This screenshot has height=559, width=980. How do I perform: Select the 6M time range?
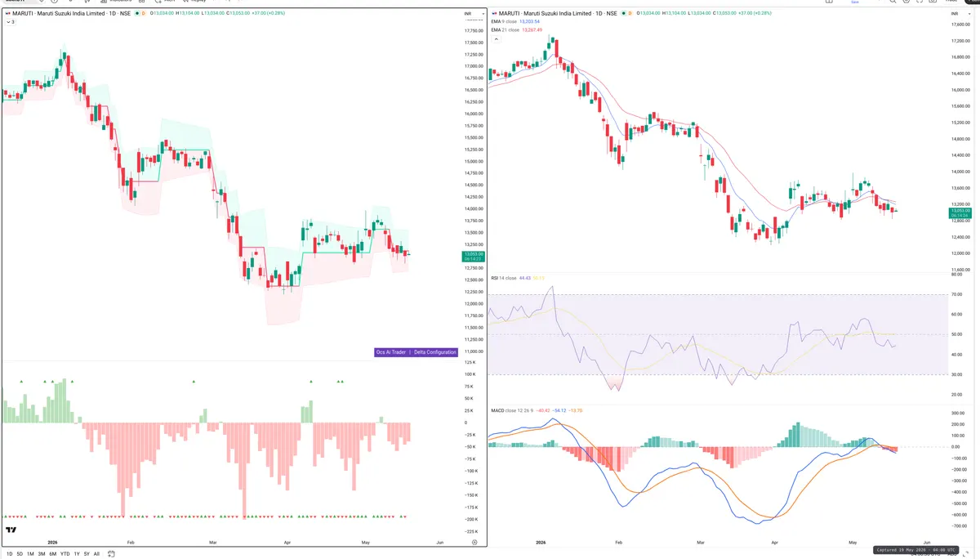tap(53, 554)
